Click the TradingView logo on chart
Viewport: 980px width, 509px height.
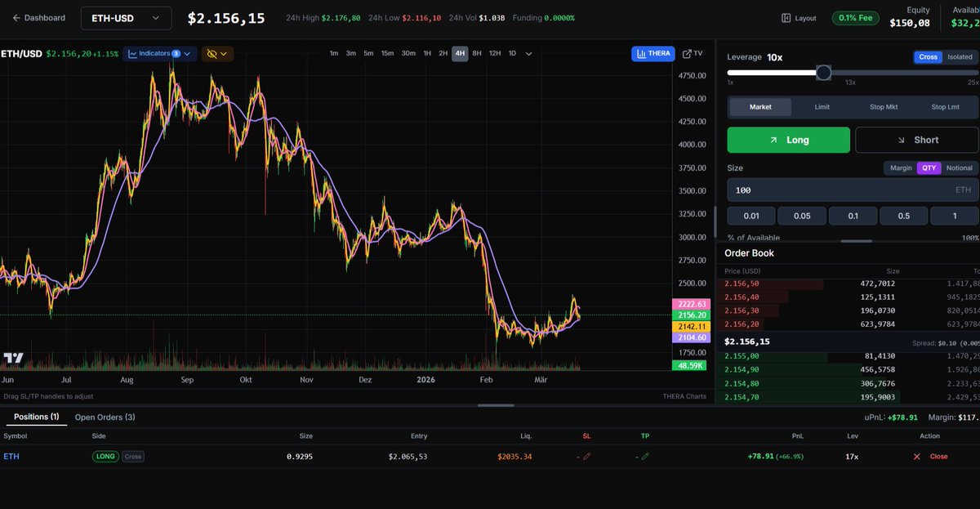[13, 358]
